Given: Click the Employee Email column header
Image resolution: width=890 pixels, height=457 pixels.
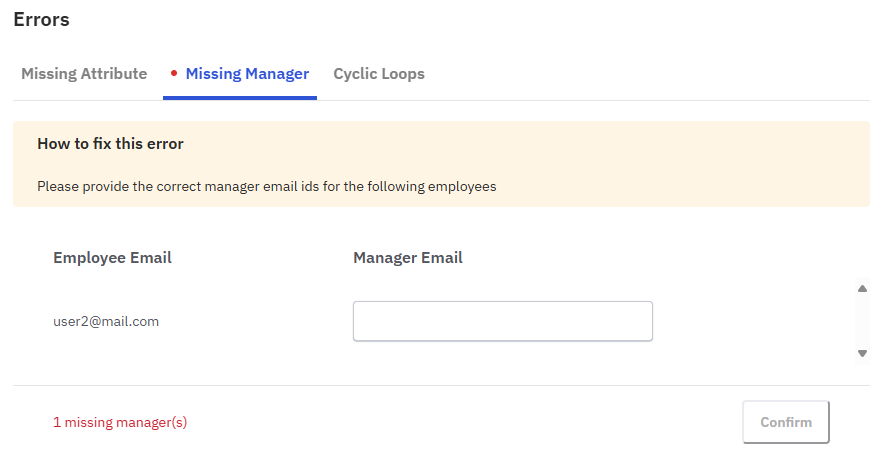Looking at the screenshot, I should [112, 258].
